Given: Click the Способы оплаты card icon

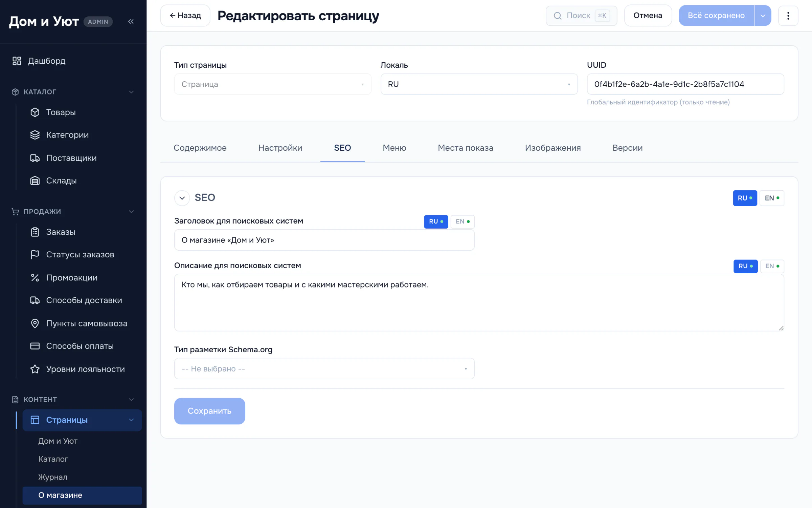Looking at the screenshot, I should click(x=35, y=346).
